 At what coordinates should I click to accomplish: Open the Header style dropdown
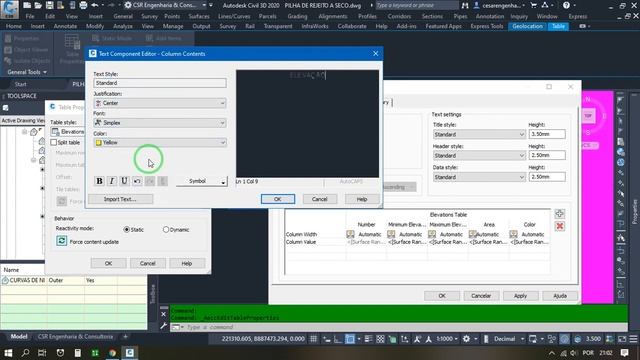479,156
